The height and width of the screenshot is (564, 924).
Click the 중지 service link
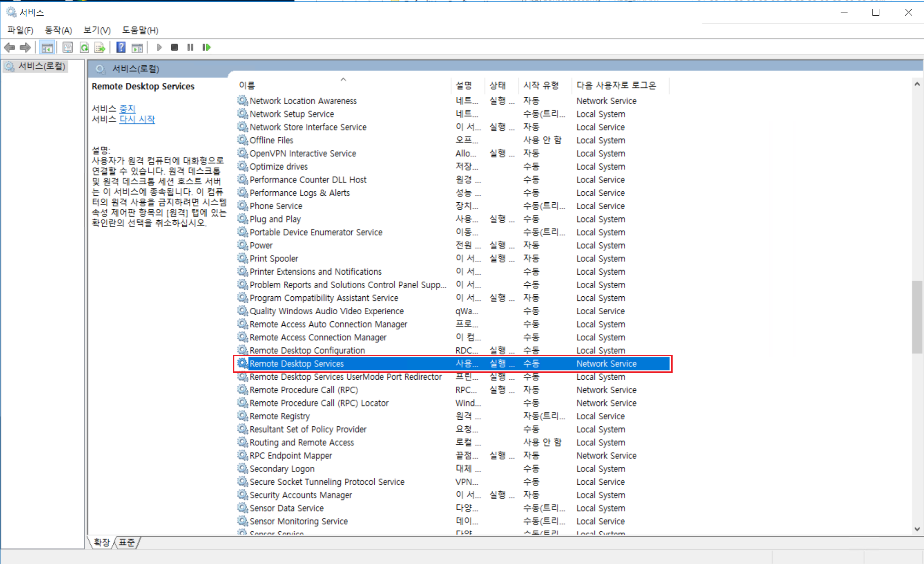point(127,109)
